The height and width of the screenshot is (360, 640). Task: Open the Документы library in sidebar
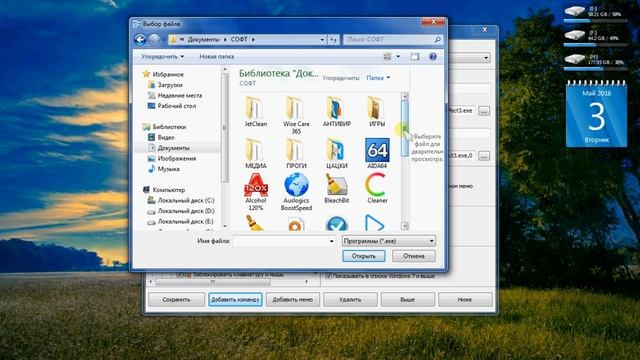tap(169, 148)
